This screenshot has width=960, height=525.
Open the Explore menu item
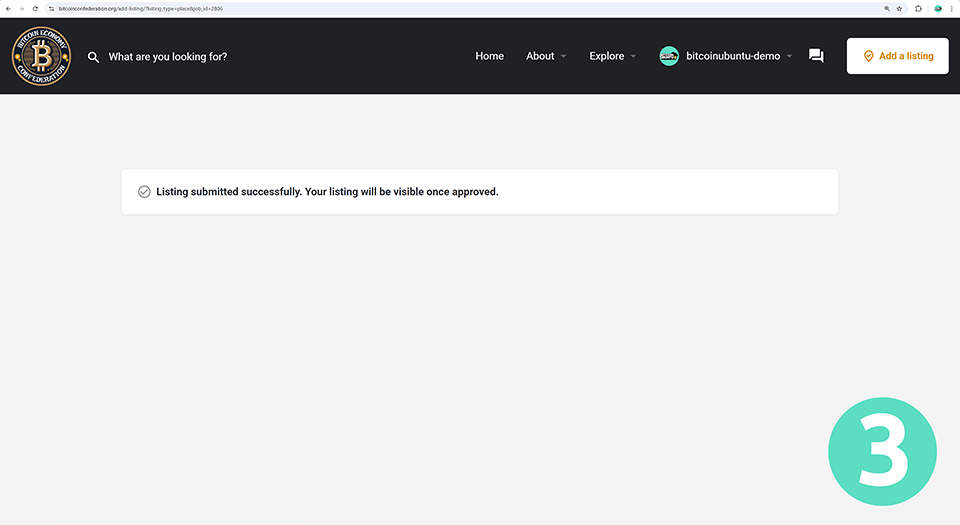(x=606, y=56)
